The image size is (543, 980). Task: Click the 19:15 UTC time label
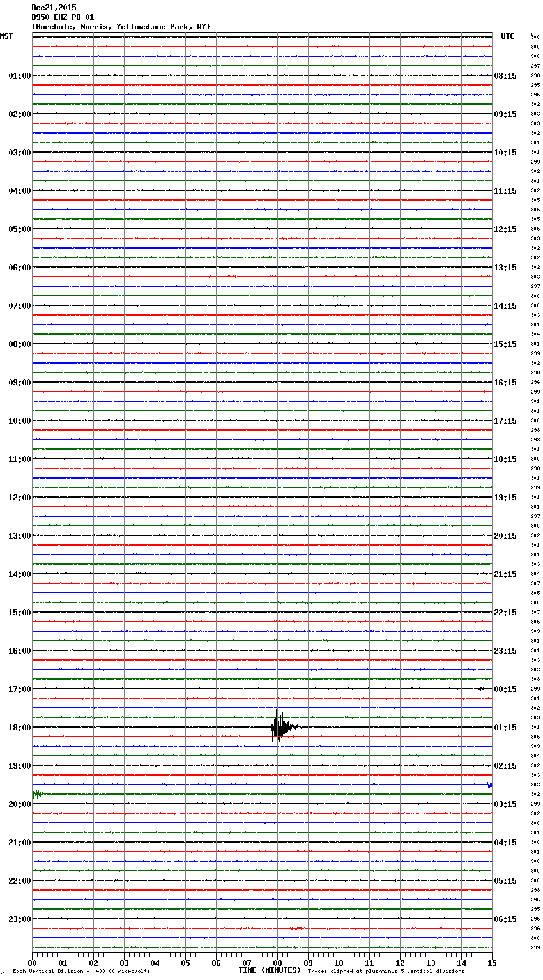505,498
